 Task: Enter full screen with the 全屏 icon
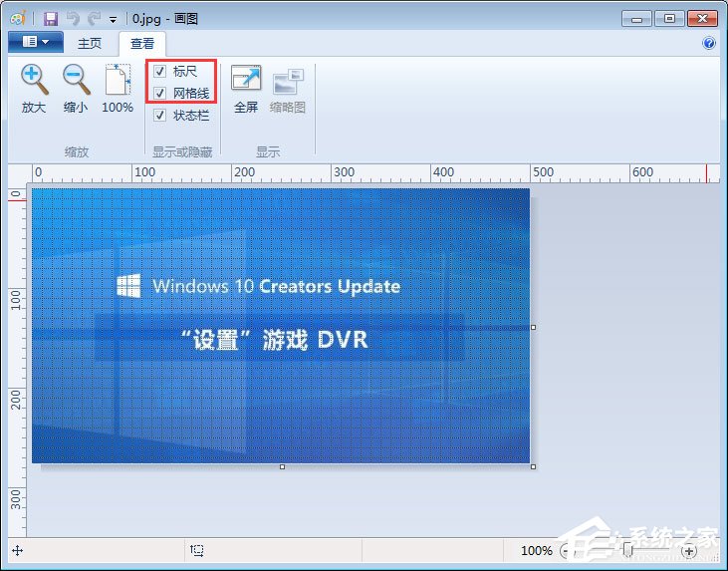tap(245, 81)
